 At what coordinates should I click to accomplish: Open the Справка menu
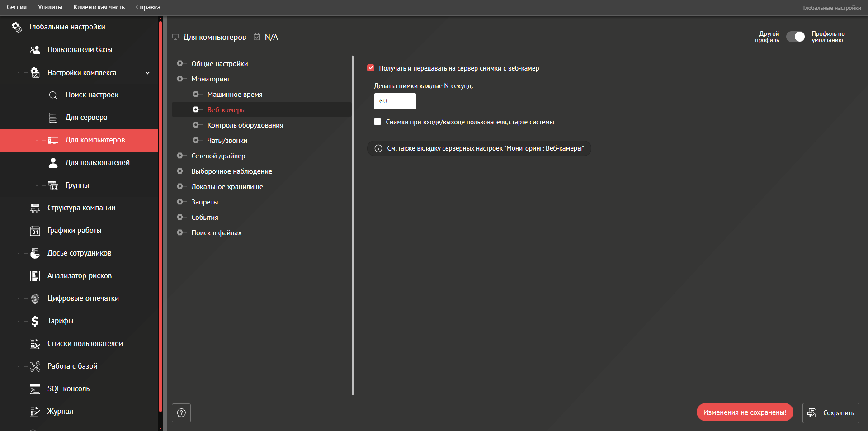pos(148,7)
